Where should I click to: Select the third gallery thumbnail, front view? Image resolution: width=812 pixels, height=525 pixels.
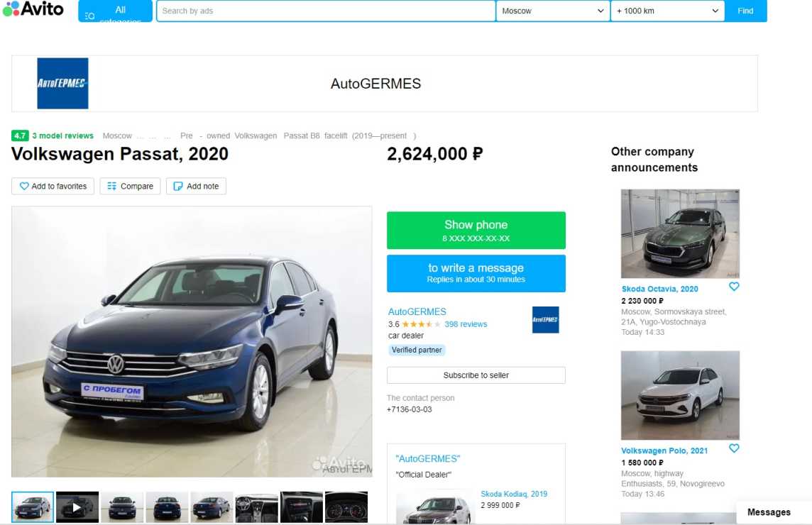122,507
